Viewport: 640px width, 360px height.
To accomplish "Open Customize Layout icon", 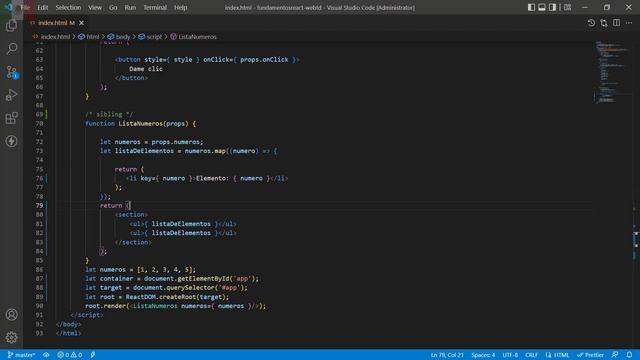I will tap(567, 7).
